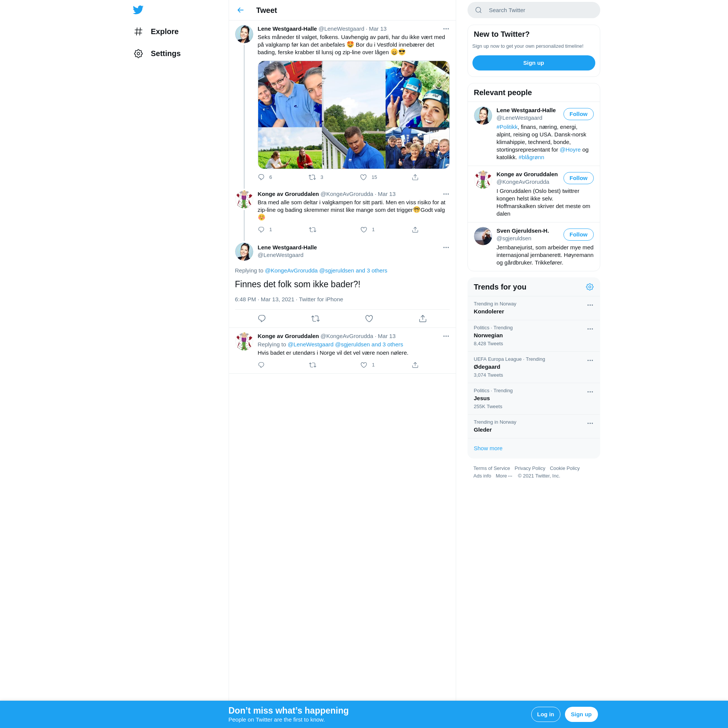Open Cookie Policy link
The height and width of the screenshot is (728, 728).
[565, 468]
